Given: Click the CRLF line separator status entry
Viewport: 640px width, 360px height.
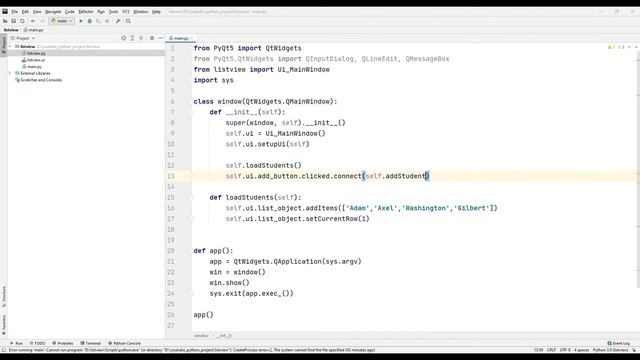Looking at the screenshot, I should [551, 350].
